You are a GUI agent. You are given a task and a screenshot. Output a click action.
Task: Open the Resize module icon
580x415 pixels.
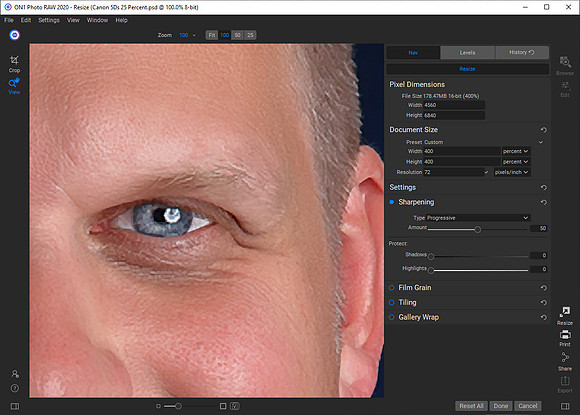click(x=565, y=316)
